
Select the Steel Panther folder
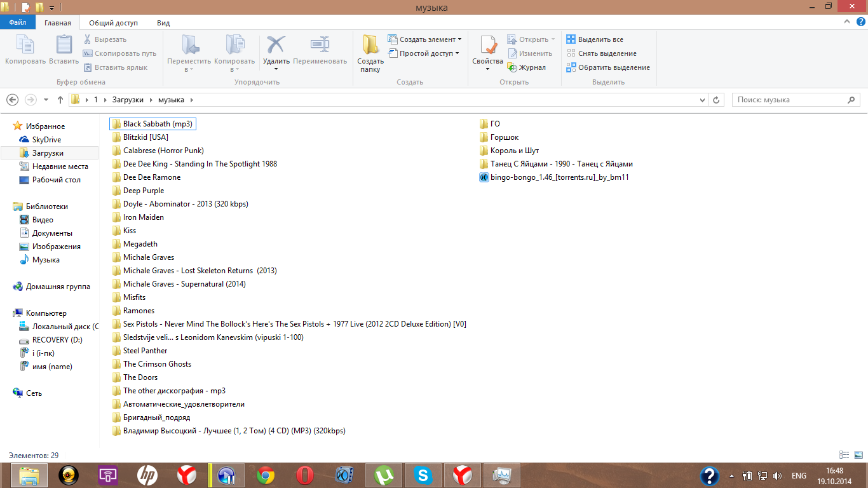(140, 351)
